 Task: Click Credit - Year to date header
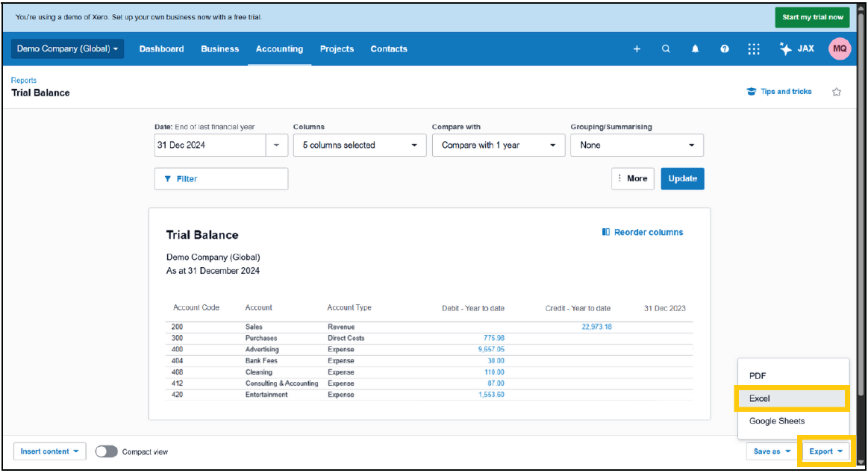[x=578, y=308]
